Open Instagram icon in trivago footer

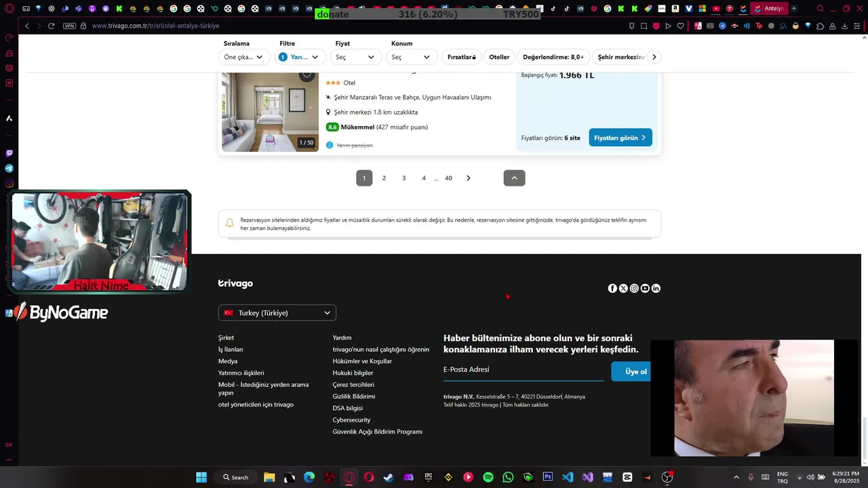(x=634, y=288)
